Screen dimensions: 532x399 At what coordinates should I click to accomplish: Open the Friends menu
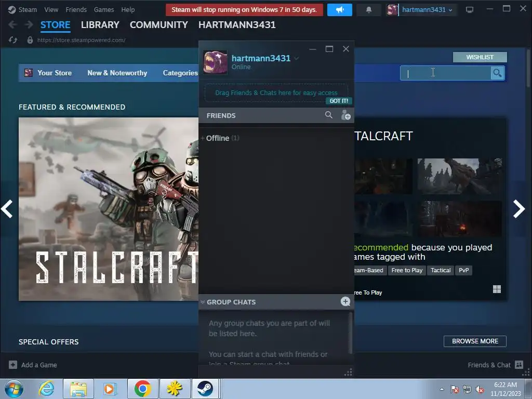pos(76,9)
